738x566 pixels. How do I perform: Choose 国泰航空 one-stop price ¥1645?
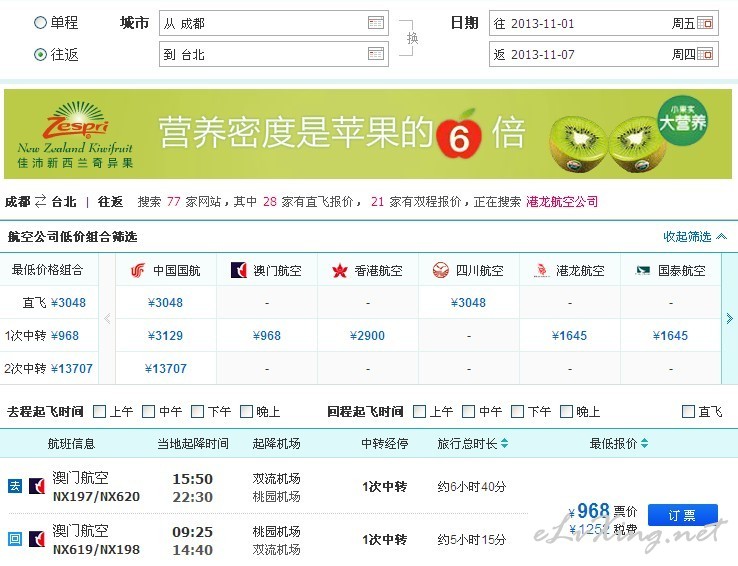(x=670, y=335)
